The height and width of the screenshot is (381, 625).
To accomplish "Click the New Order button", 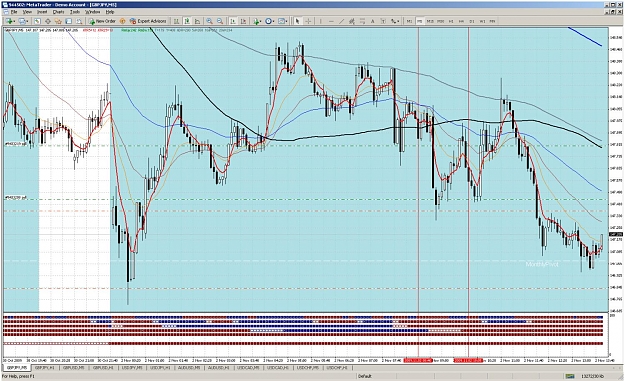I will (x=102, y=21).
